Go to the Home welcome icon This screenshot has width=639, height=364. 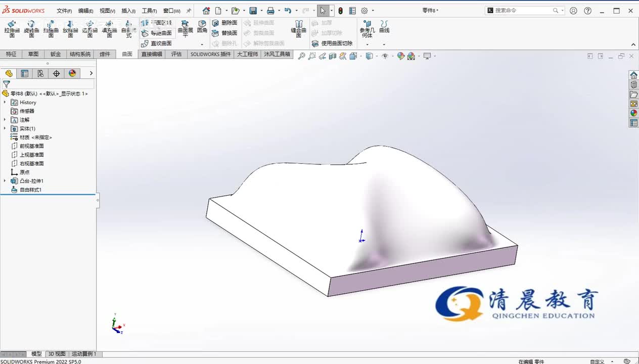tap(206, 11)
